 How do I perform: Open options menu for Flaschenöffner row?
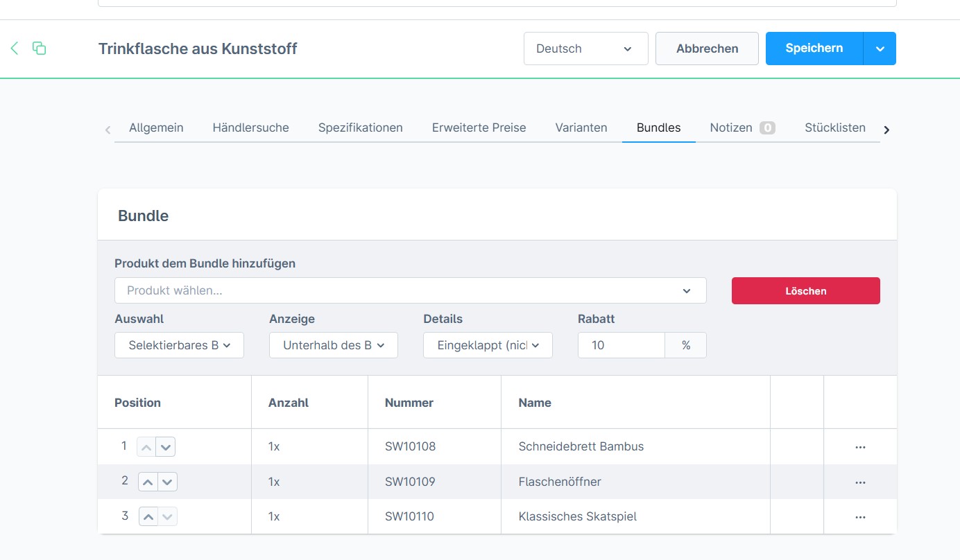(860, 482)
